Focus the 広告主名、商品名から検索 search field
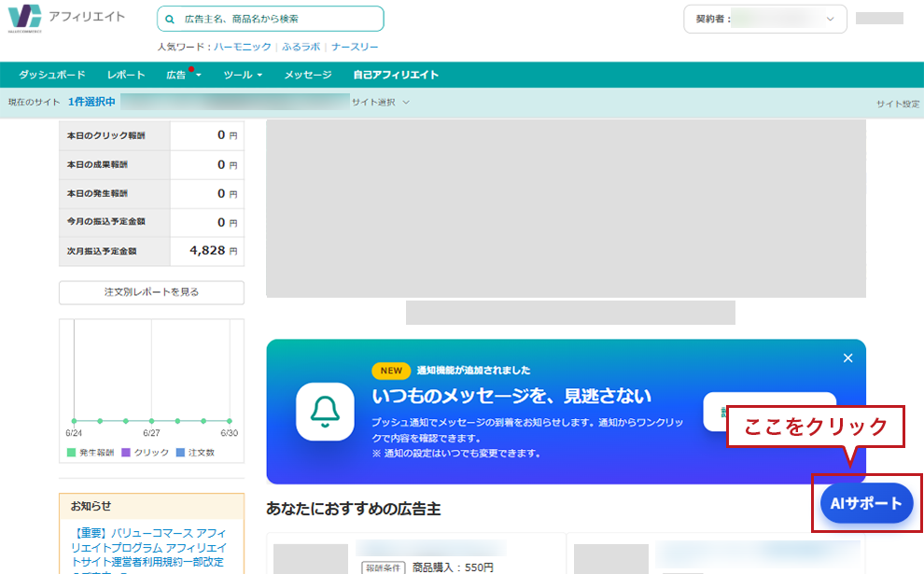 tap(271, 19)
